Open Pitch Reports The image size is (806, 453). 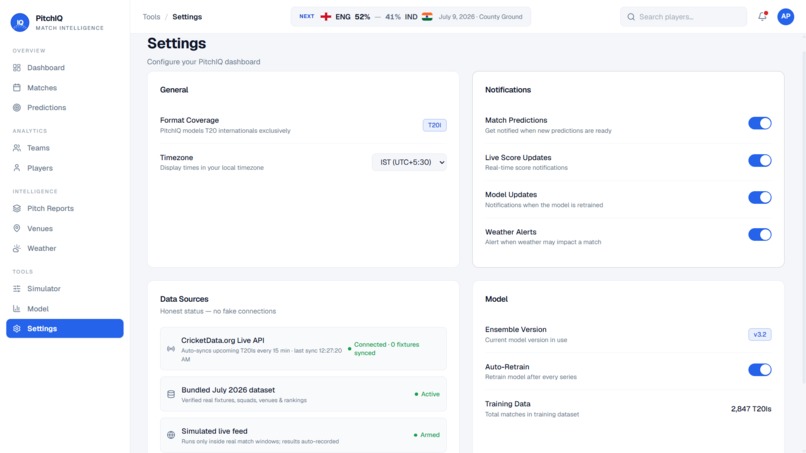(65, 208)
